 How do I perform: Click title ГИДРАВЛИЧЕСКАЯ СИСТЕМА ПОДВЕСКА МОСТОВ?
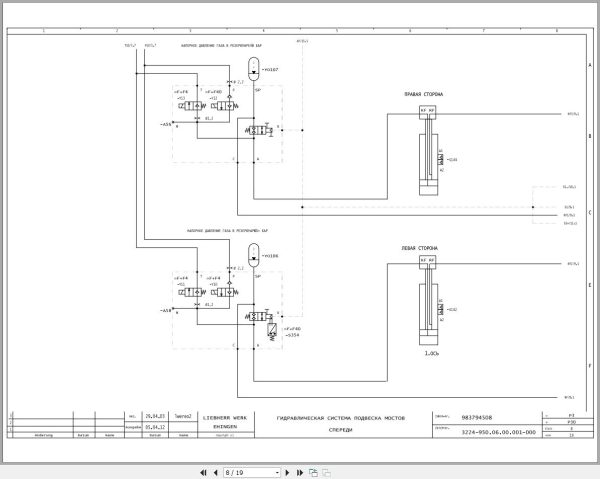[x=341, y=418]
